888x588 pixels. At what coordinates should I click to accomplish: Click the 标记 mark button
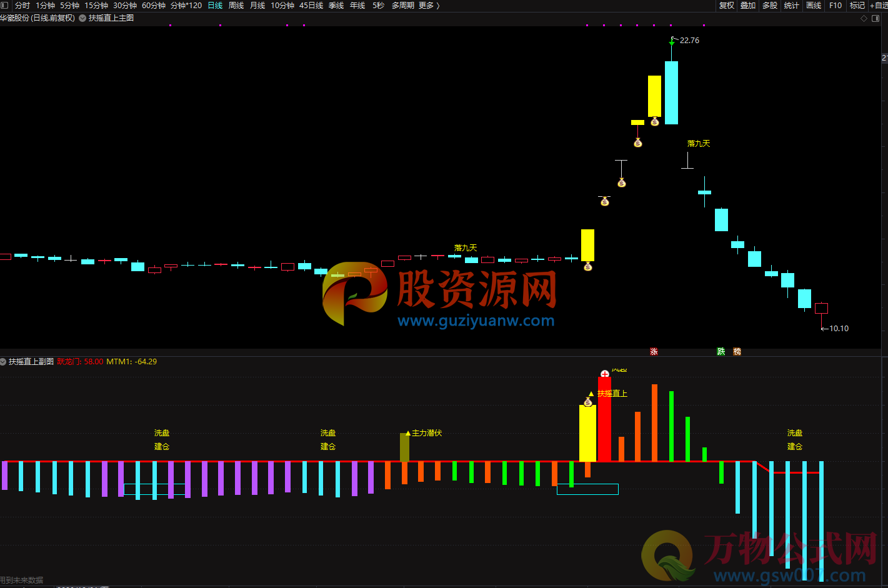[857, 5]
